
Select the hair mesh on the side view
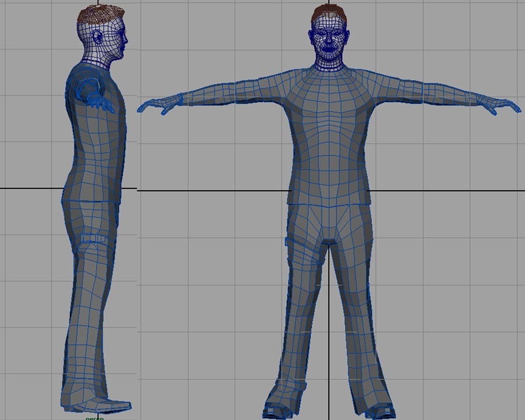coord(100,12)
